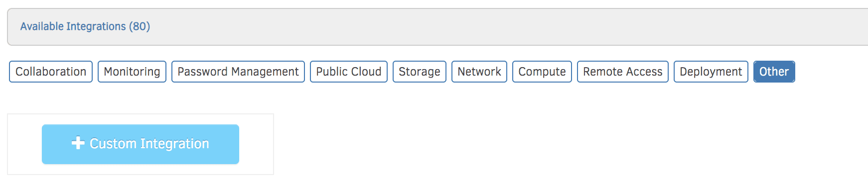Open the Available Integrations (80) link text
The height and width of the screenshot is (183, 868).
tap(85, 26)
